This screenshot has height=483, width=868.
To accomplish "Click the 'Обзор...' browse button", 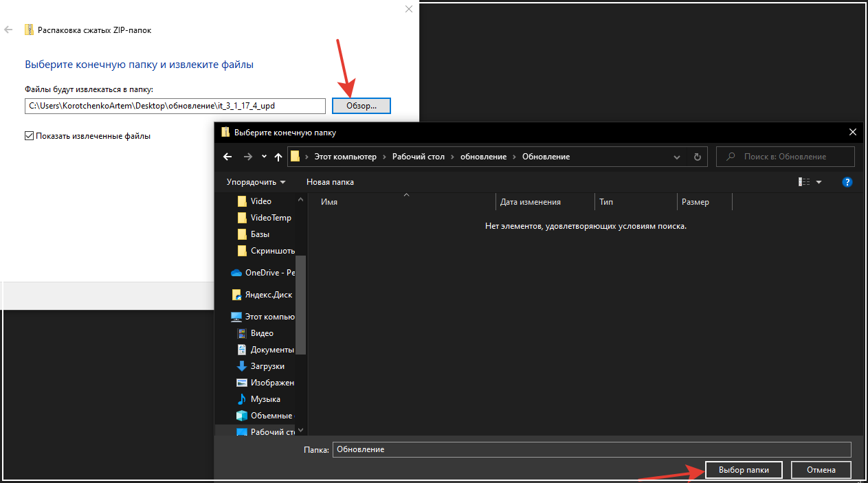I will tap(361, 106).
